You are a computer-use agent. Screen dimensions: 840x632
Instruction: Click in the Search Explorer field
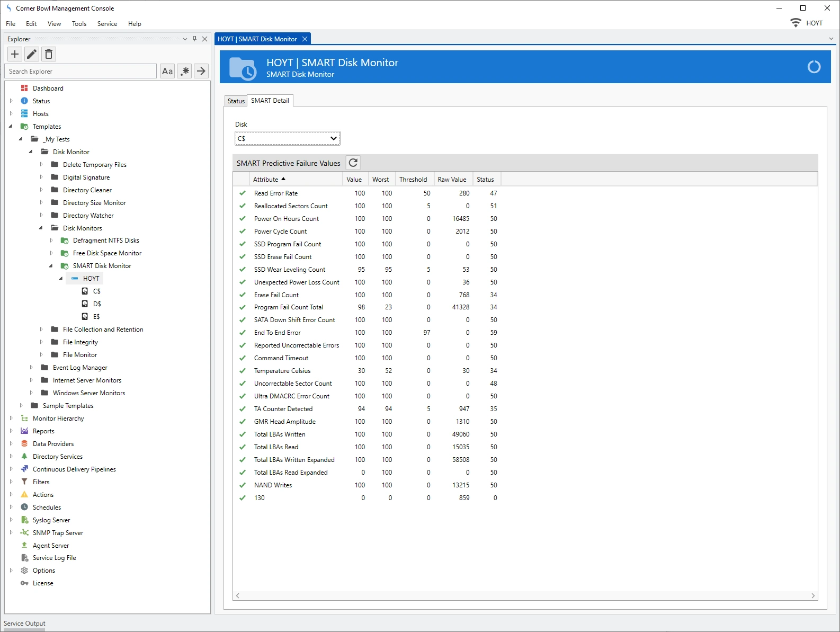click(81, 71)
